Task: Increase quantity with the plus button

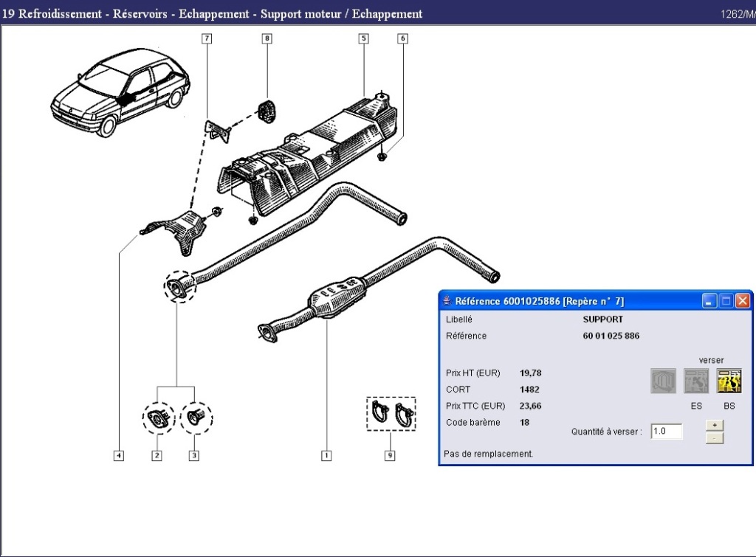Action: click(715, 425)
